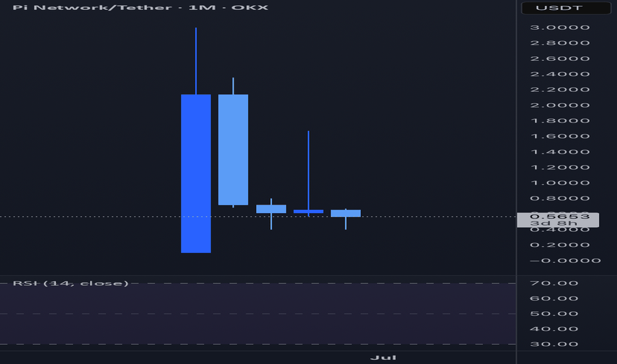
Task: Click the RSI (14, close) indicator label
Action: 70,283
